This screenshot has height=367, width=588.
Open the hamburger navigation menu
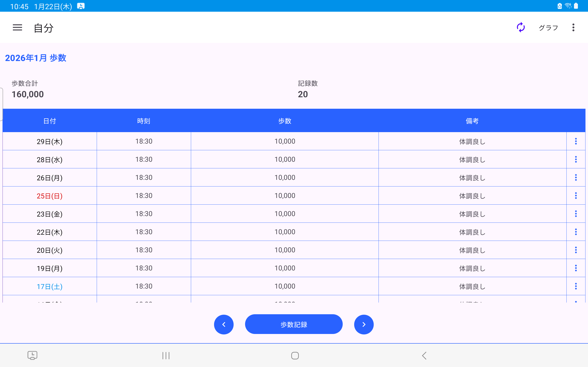tap(17, 28)
